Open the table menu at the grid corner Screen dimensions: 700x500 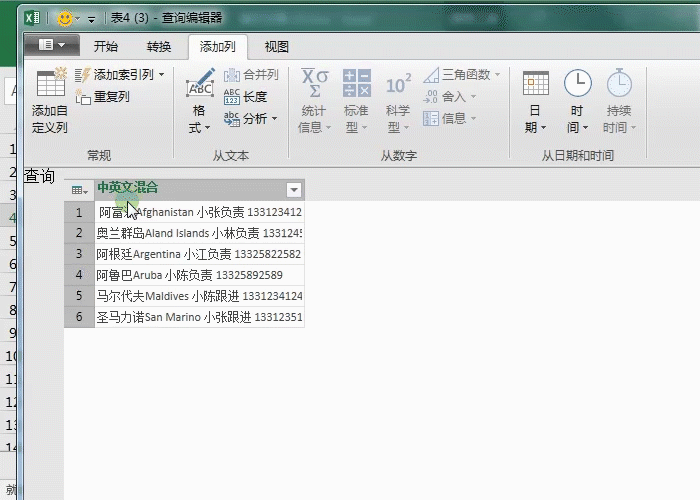pyautogui.click(x=79, y=190)
